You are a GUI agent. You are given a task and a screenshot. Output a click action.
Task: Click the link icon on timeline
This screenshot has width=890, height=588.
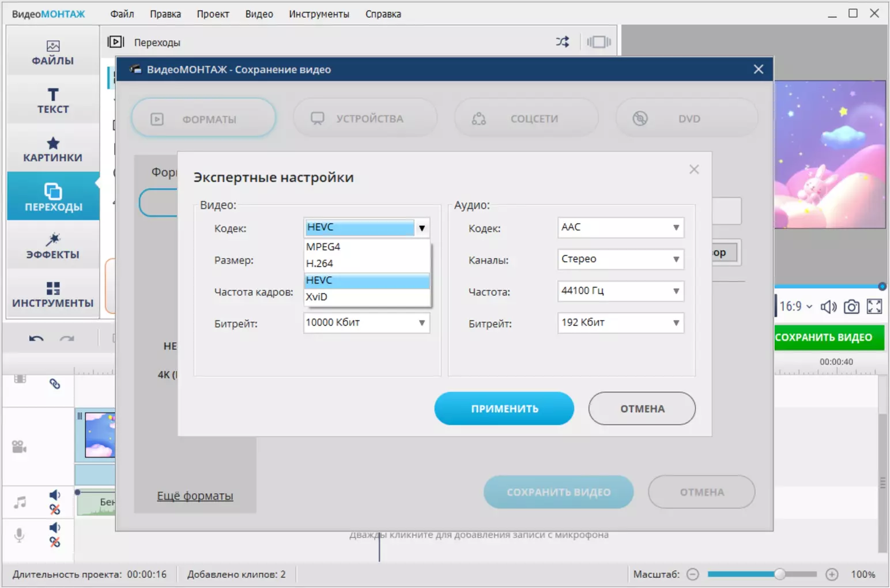click(x=55, y=383)
